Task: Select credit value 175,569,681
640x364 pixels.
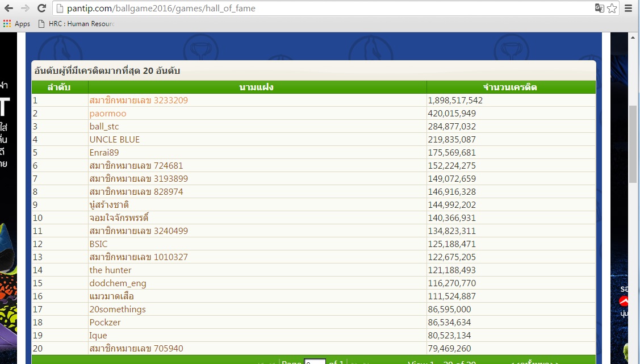Action: 452,153
